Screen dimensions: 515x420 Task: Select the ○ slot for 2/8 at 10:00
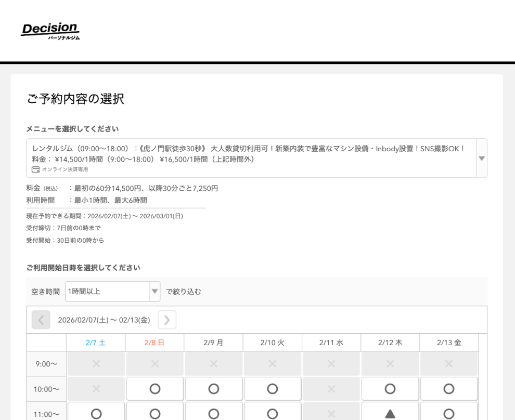tap(154, 388)
